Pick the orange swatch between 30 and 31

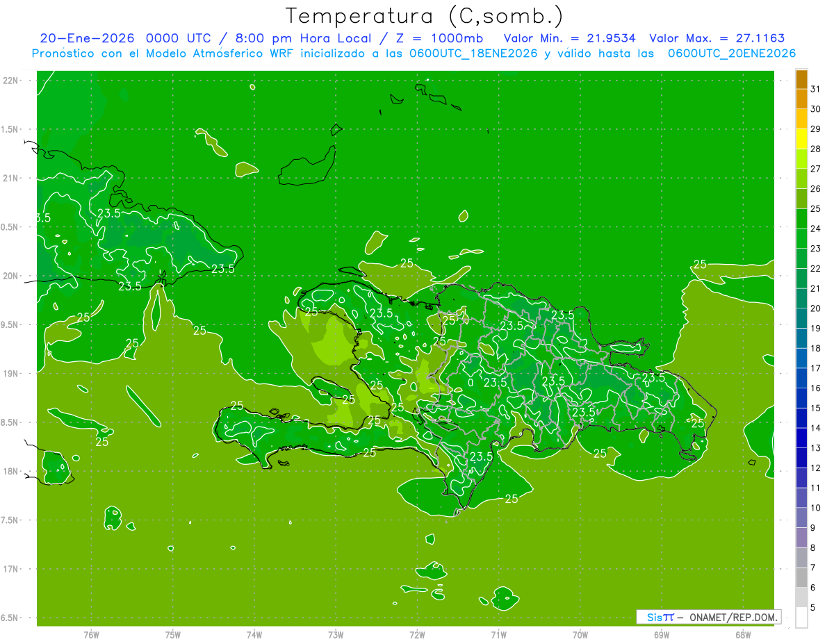pyautogui.click(x=802, y=99)
